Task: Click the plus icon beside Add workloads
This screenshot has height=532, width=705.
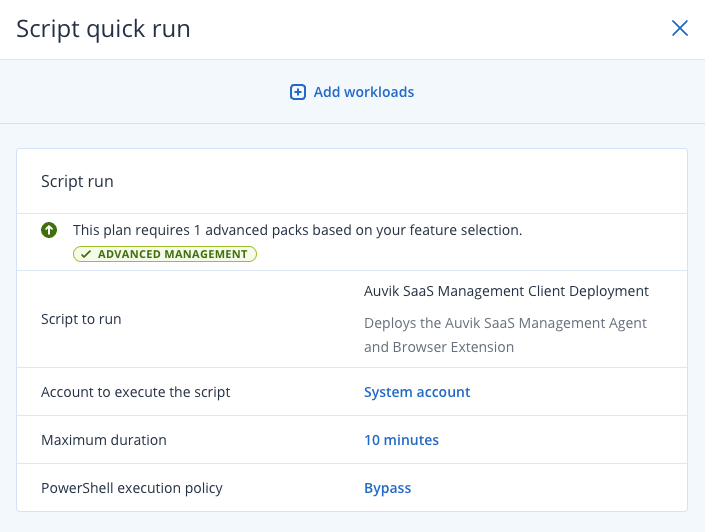Action: click(x=298, y=92)
